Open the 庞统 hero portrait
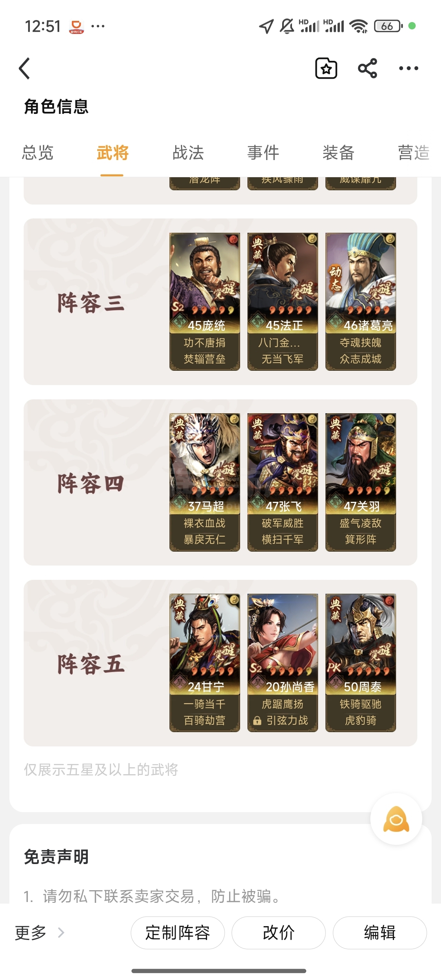The image size is (441, 980). pos(205,283)
